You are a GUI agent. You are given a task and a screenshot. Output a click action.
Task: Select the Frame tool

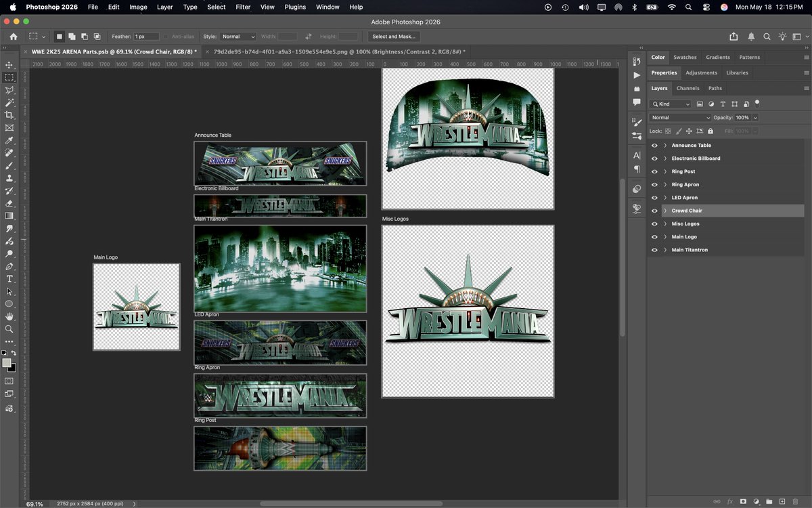(9, 127)
